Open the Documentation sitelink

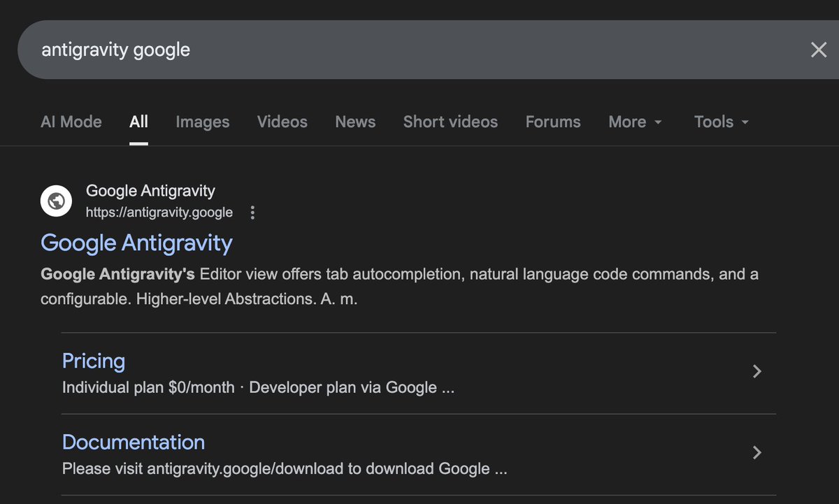(134, 442)
